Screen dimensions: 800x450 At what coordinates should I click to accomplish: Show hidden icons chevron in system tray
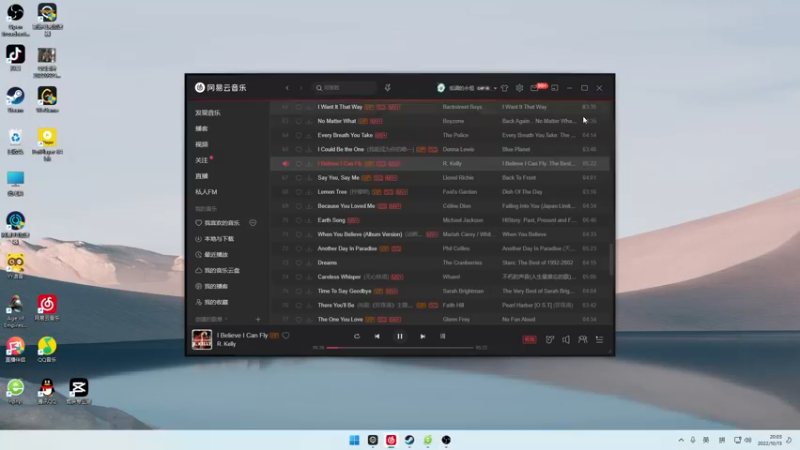point(681,440)
